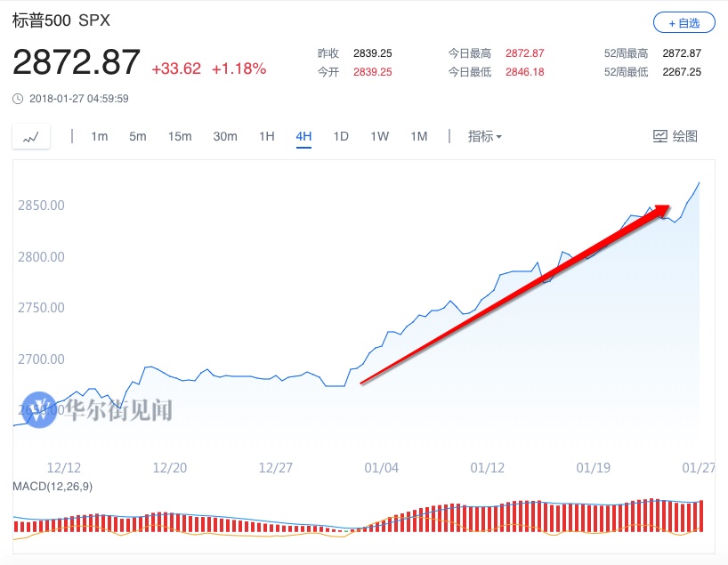The image size is (728, 565).
Task: Open the 绘图 drawing tools
Action: point(675,136)
